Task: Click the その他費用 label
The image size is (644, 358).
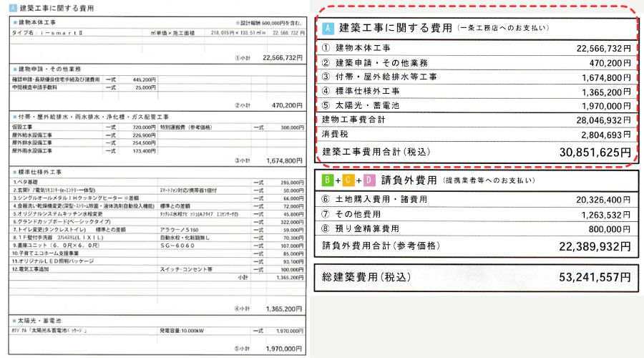Action: tap(358, 214)
